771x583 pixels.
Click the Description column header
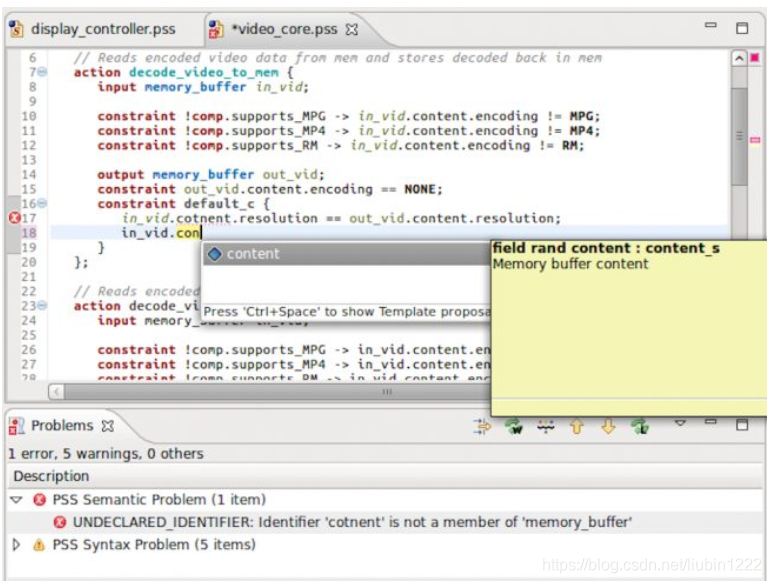385,476
